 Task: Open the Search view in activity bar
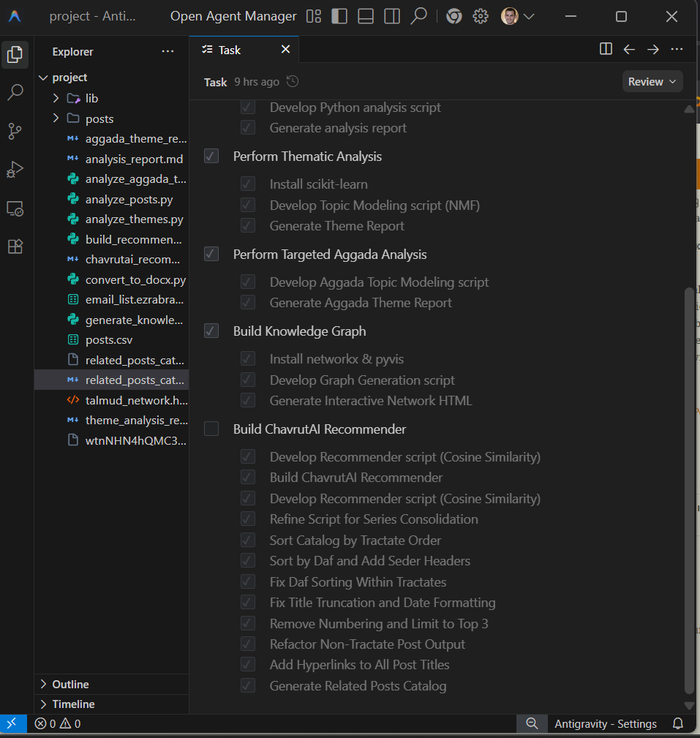(x=15, y=93)
